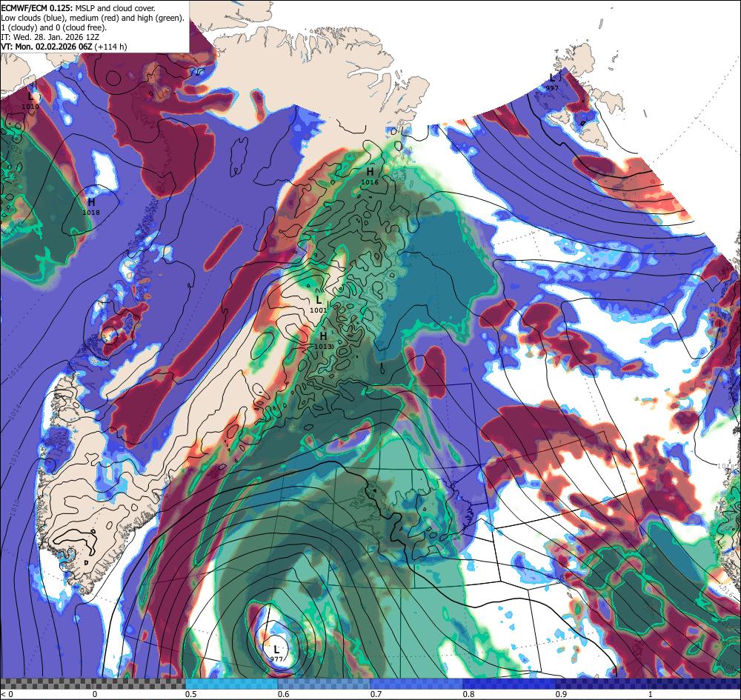741x700 pixels.
Task: Click the 0.6 to 0.7 legend swatch
Action: 325,684
